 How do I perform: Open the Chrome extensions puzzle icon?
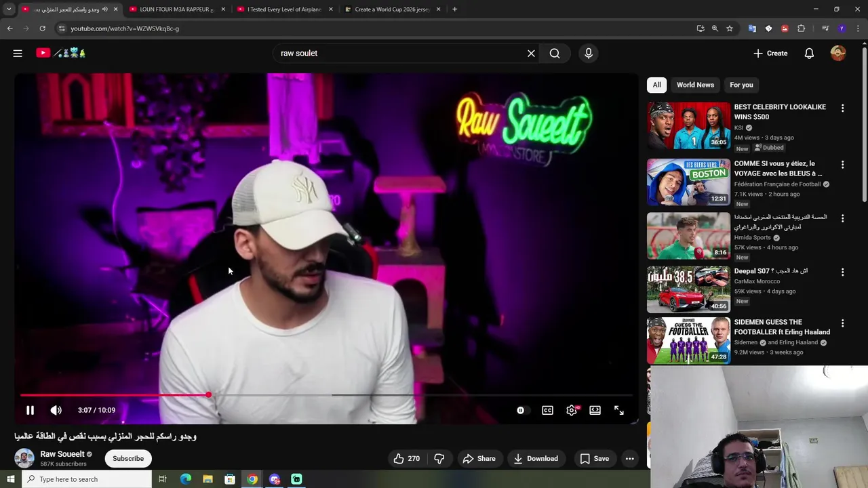[801, 28]
